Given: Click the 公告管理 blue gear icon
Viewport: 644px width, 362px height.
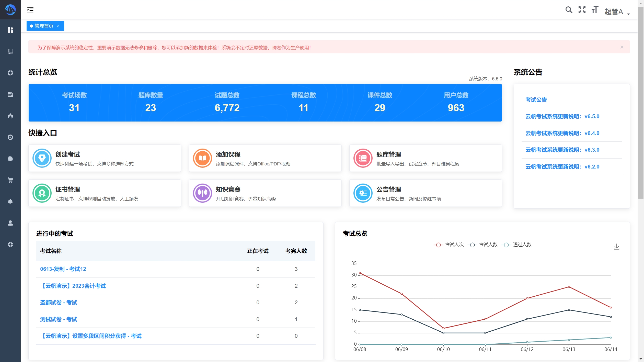Looking at the screenshot, I should [x=363, y=193].
